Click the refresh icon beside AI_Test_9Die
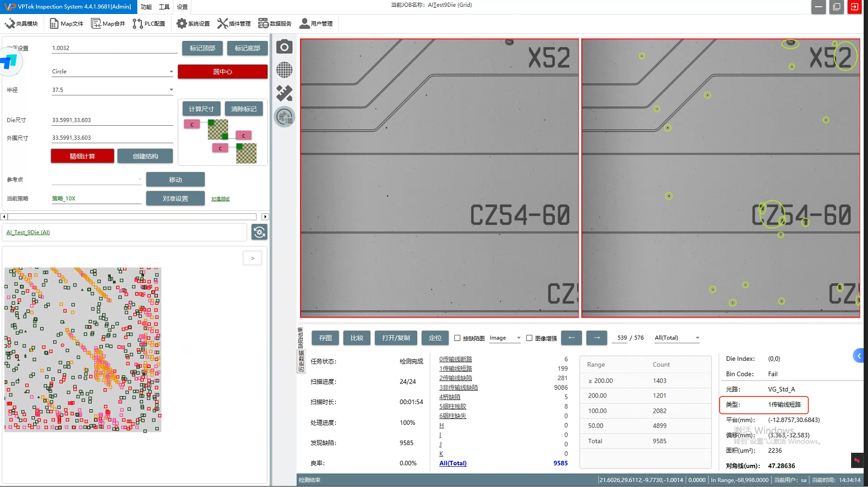The width and height of the screenshot is (868, 487). (x=259, y=232)
